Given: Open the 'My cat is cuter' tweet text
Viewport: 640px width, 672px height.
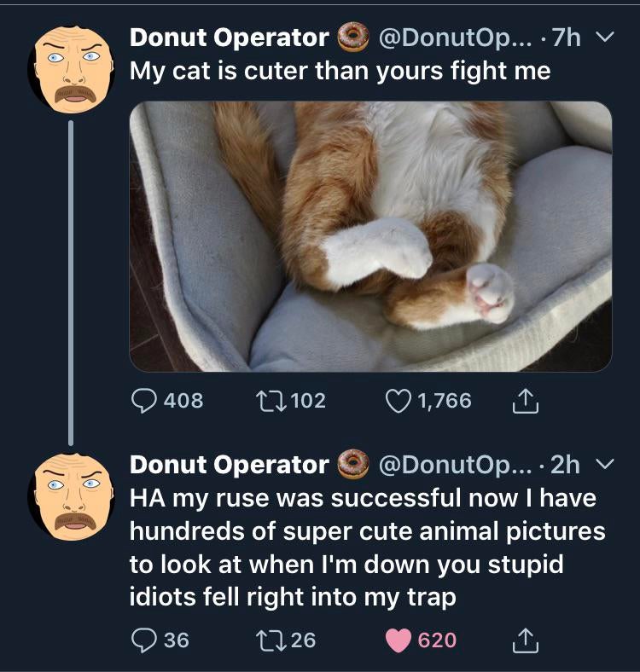Looking at the screenshot, I should 340,71.
